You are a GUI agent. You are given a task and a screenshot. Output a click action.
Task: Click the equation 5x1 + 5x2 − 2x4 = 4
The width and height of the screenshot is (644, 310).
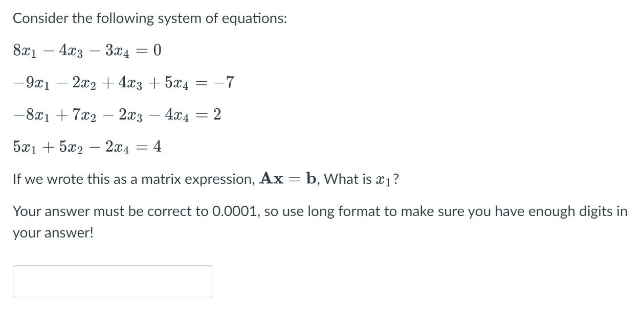coord(87,147)
